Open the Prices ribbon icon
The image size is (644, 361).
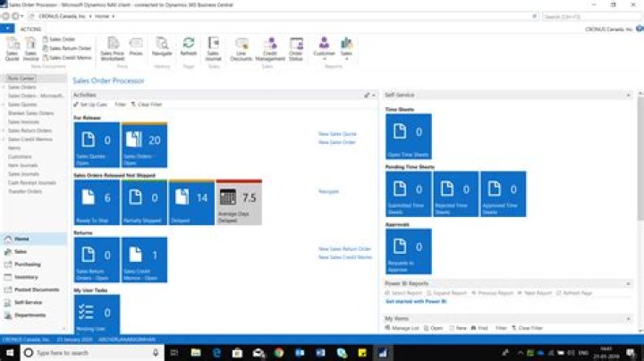pyautogui.click(x=136, y=46)
